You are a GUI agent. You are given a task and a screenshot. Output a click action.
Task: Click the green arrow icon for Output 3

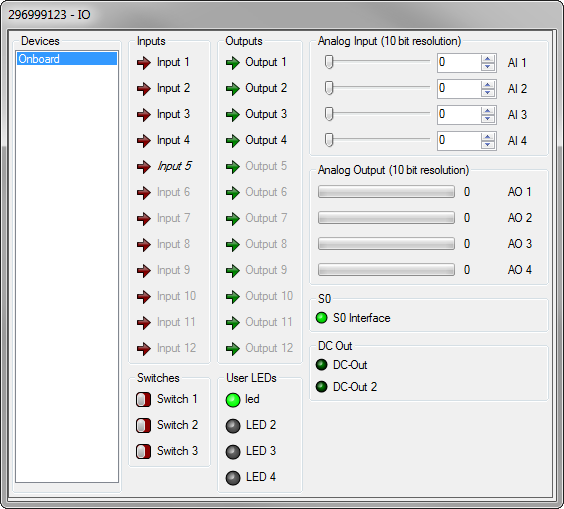pos(233,115)
